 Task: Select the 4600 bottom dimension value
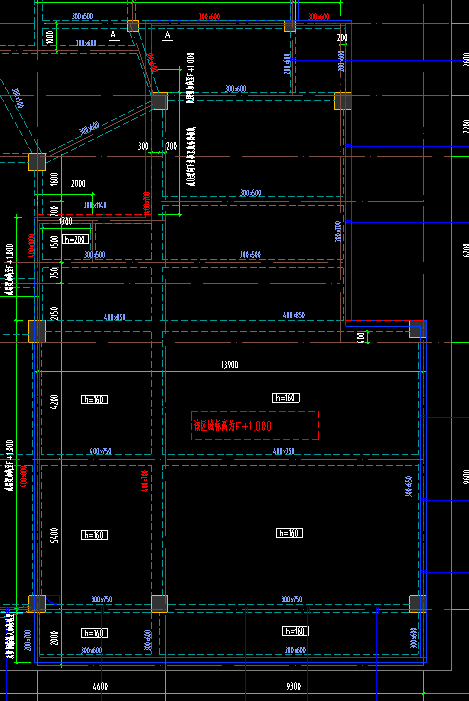(100, 686)
